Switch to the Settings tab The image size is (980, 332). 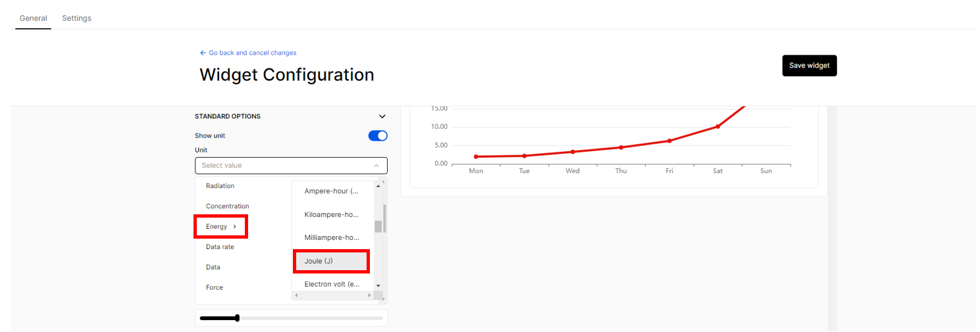point(76,18)
